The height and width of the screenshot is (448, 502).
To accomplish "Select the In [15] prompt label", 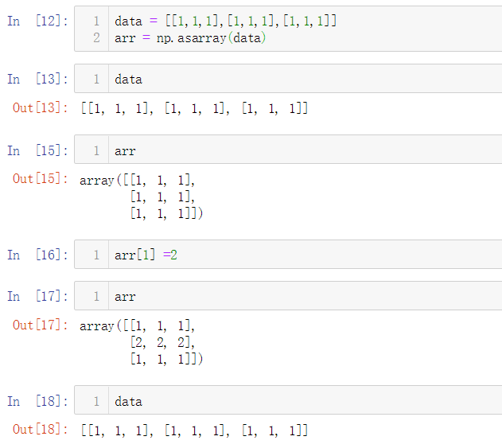I will [37, 150].
